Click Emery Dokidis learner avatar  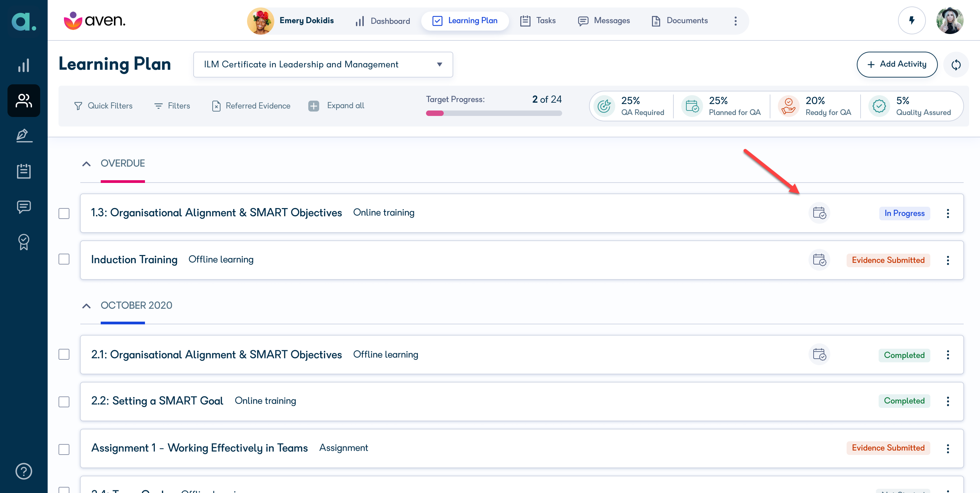261,21
